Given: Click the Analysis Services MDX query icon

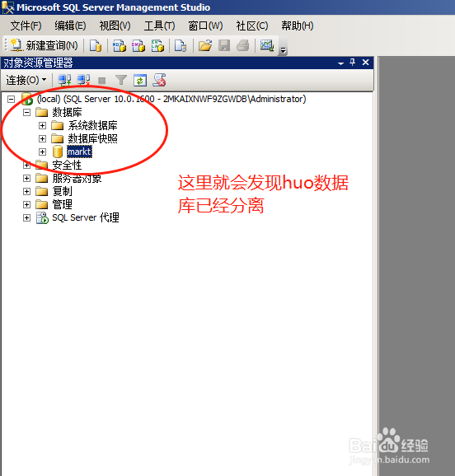Looking at the screenshot, I should (120, 45).
